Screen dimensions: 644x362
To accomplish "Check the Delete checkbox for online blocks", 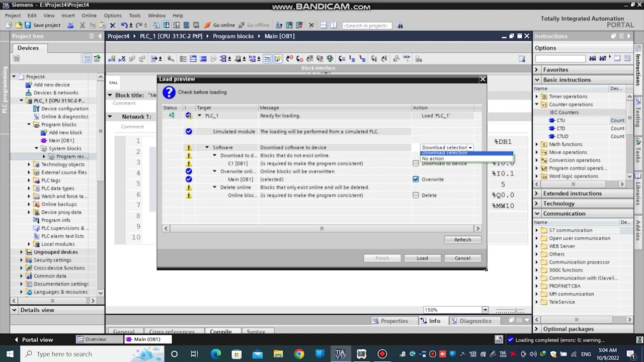I will tap(416, 195).
